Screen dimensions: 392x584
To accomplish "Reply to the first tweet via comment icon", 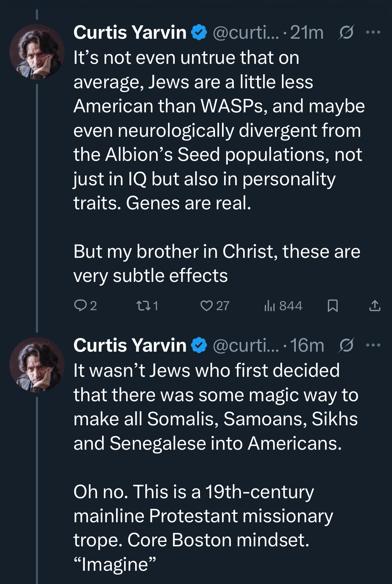I will (x=81, y=306).
